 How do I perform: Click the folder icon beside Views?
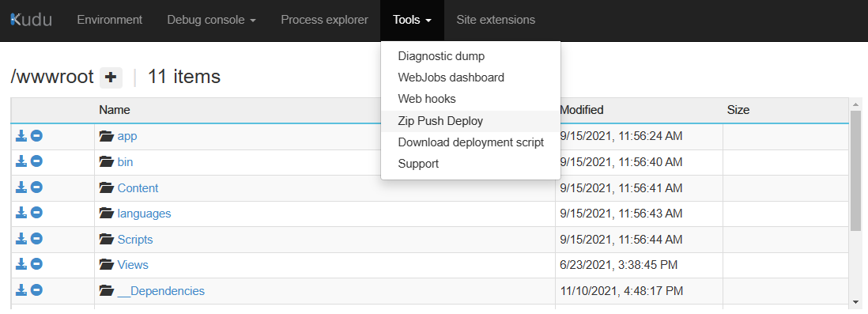106,265
